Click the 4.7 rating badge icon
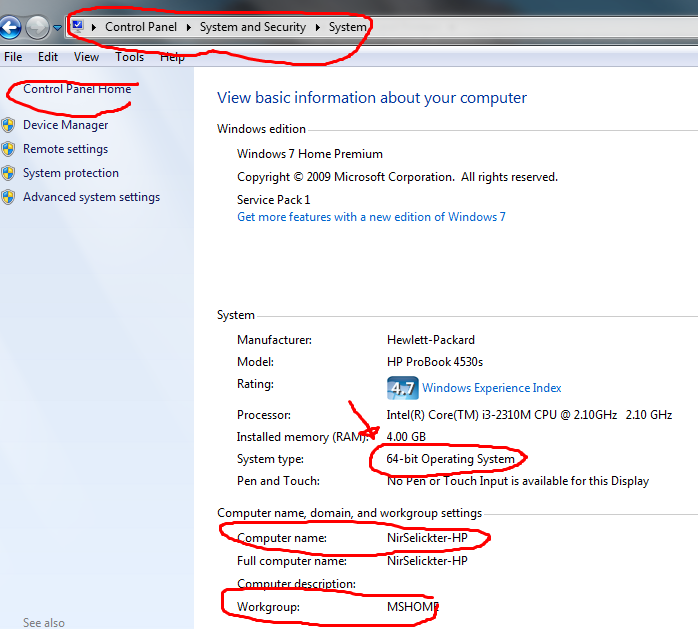 (x=402, y=388)
